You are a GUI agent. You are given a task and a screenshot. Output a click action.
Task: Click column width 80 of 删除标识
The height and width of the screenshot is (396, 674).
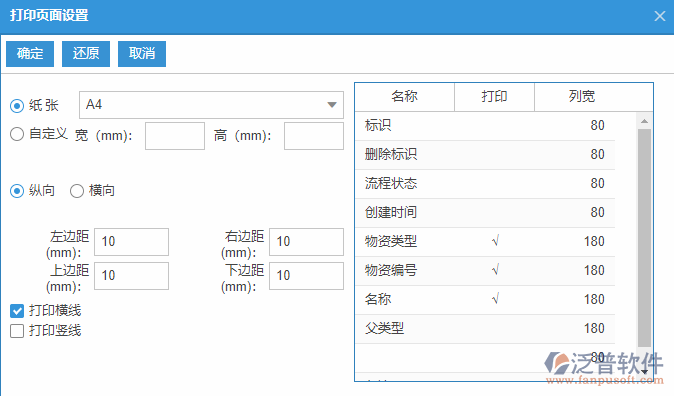tap(597, 154)
